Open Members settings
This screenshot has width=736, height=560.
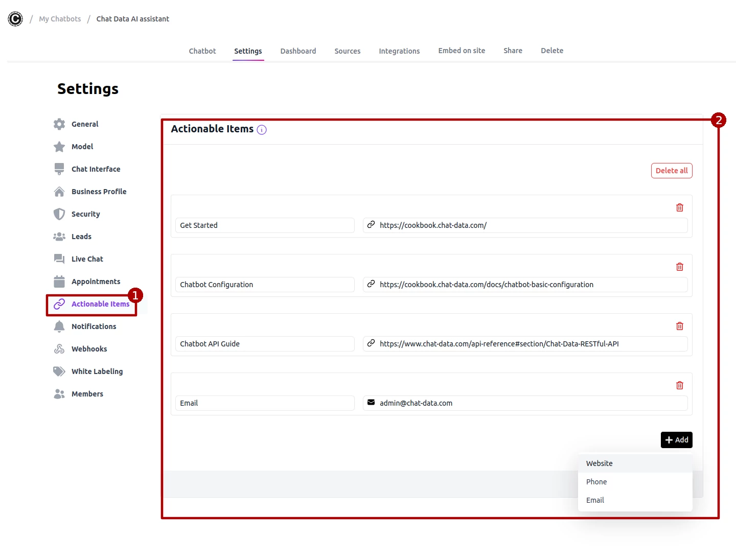[x=87, y=394]
